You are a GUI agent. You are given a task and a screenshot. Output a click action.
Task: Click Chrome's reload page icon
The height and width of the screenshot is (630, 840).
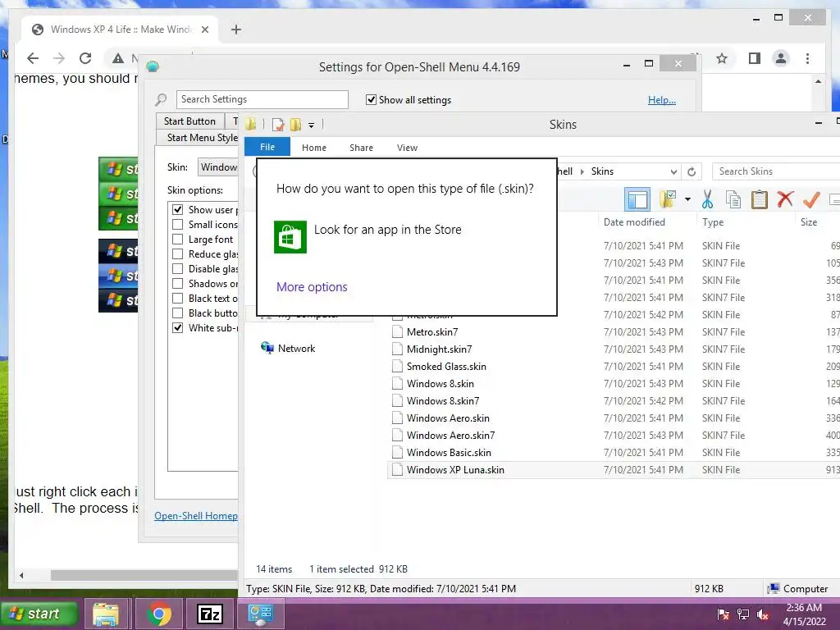(85, 58)
